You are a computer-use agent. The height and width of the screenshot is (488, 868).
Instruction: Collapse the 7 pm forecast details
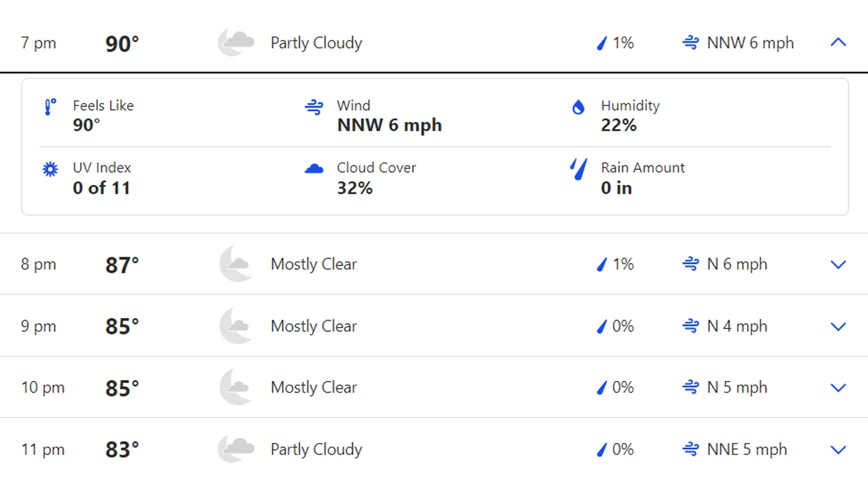click(838, 43)
